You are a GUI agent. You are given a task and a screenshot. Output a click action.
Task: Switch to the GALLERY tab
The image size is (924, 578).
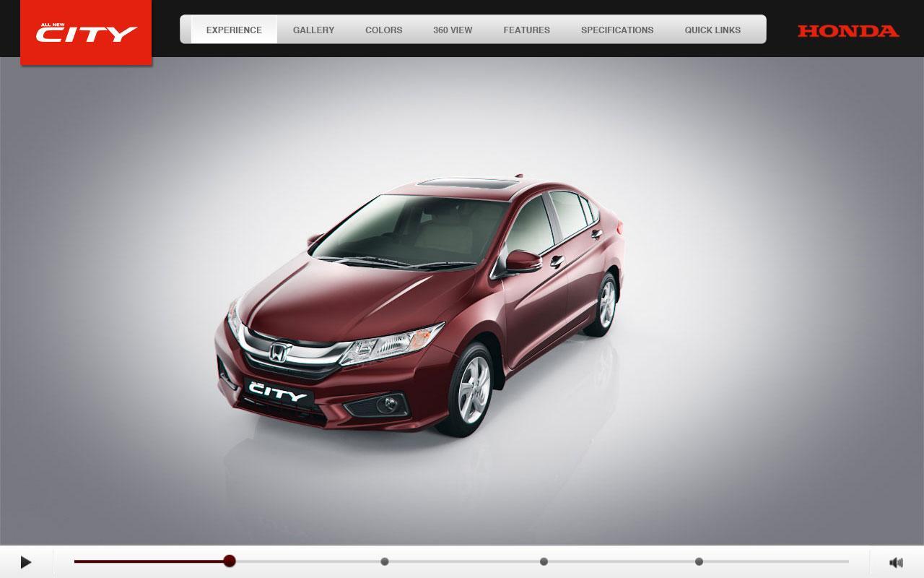[313, 30]
